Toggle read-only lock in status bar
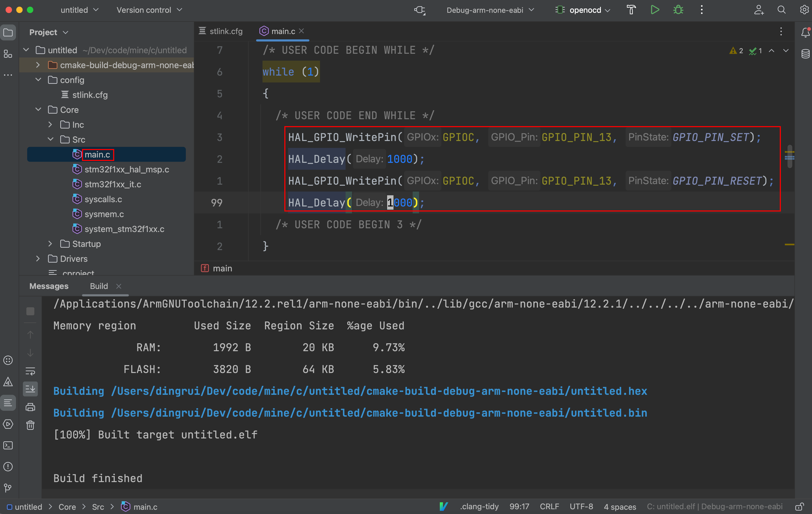The image size is (812, 514). (799, 507)
